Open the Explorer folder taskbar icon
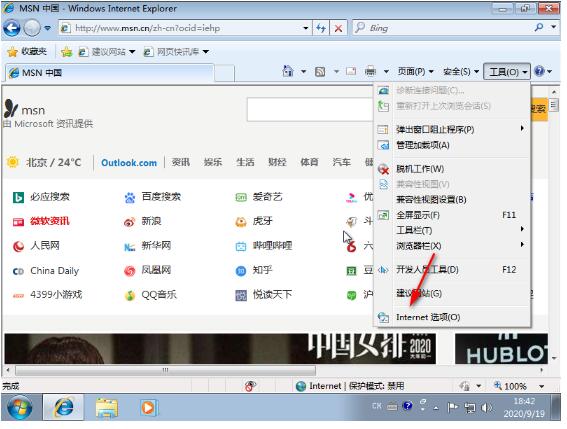567x429 pixels. (107, 408)
